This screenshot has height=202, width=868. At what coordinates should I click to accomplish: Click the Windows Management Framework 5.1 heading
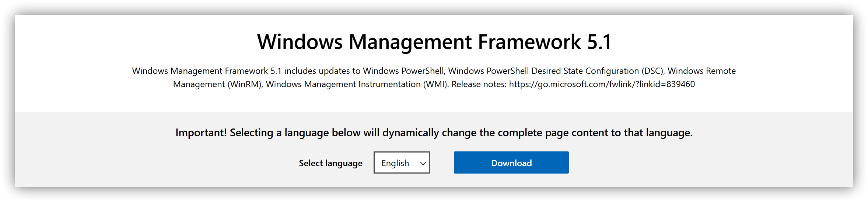(434, 42)
